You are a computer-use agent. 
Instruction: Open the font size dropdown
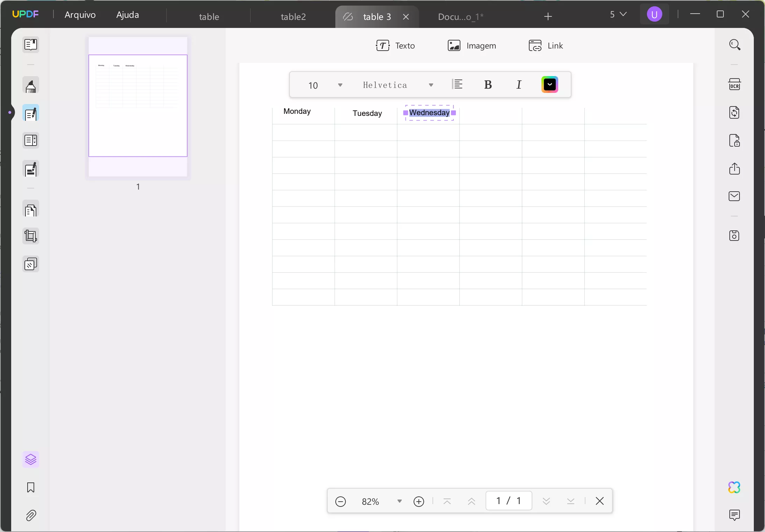coord(340,85)
